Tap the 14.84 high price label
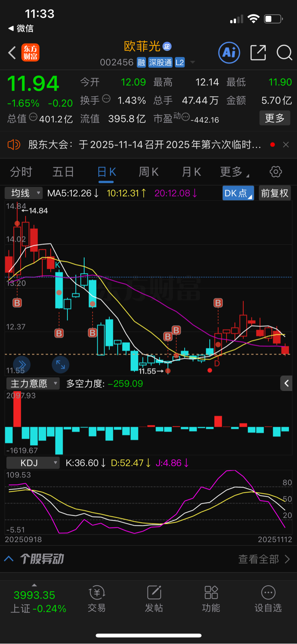The width and height of the screenshot is (297, 644). [x=38, y=211]
